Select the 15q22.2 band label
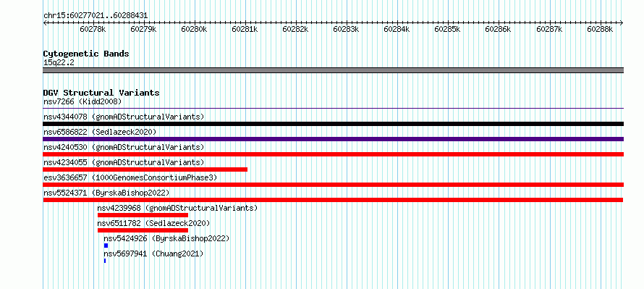Screen dimensions: 644x289 (59, 63)
